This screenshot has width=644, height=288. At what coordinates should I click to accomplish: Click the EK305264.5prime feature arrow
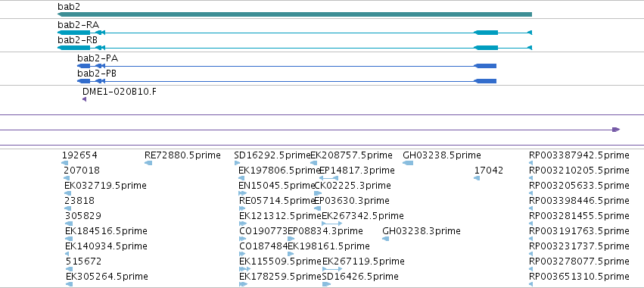tap(69, 284)
